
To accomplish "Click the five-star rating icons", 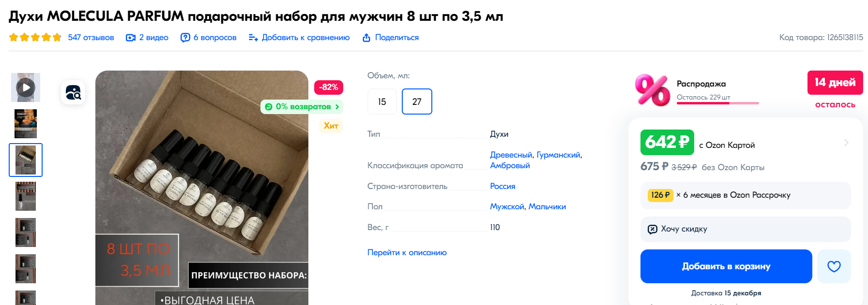I will 35,37.
